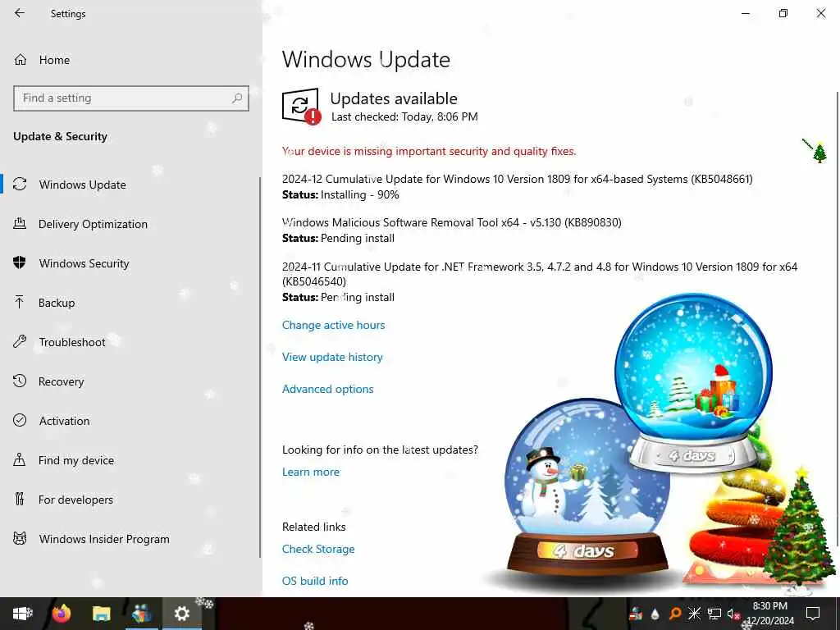Open 'OS build info' link
The height and width of the screenshot is (630, 840).
315,582
